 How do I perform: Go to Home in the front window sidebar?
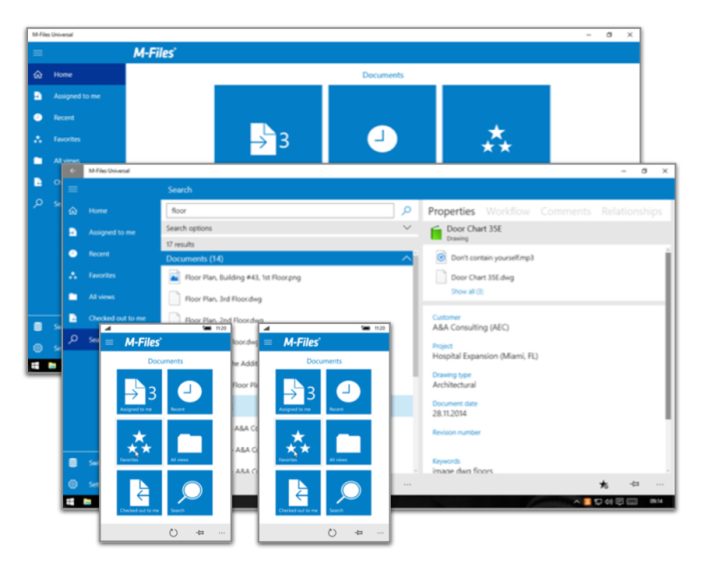(x=112, y=211)
